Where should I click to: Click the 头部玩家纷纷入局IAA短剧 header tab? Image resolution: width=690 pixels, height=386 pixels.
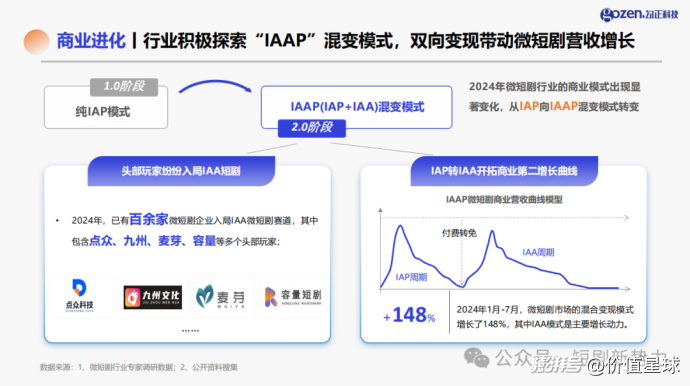coord(181,171)
